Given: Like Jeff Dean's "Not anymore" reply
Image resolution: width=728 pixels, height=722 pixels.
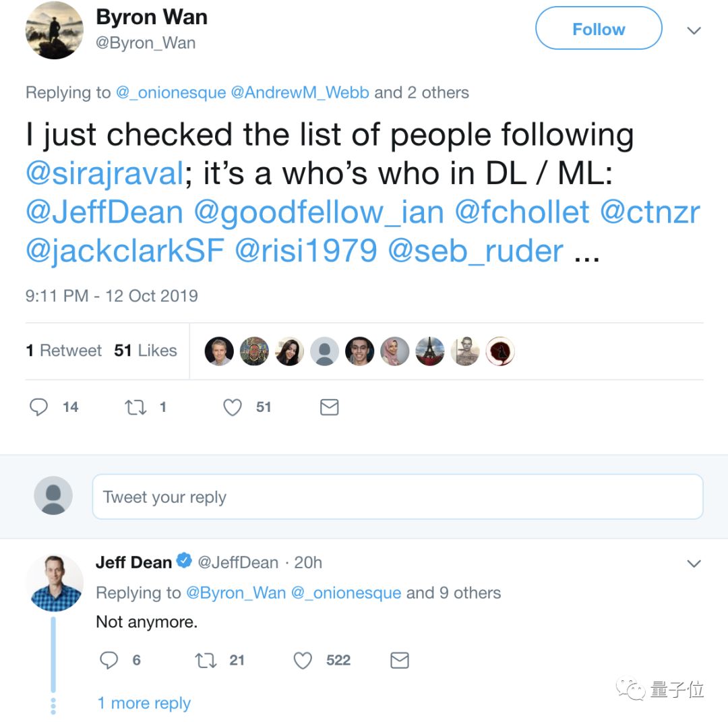Looking at the screenshot, I should [303, 661].
